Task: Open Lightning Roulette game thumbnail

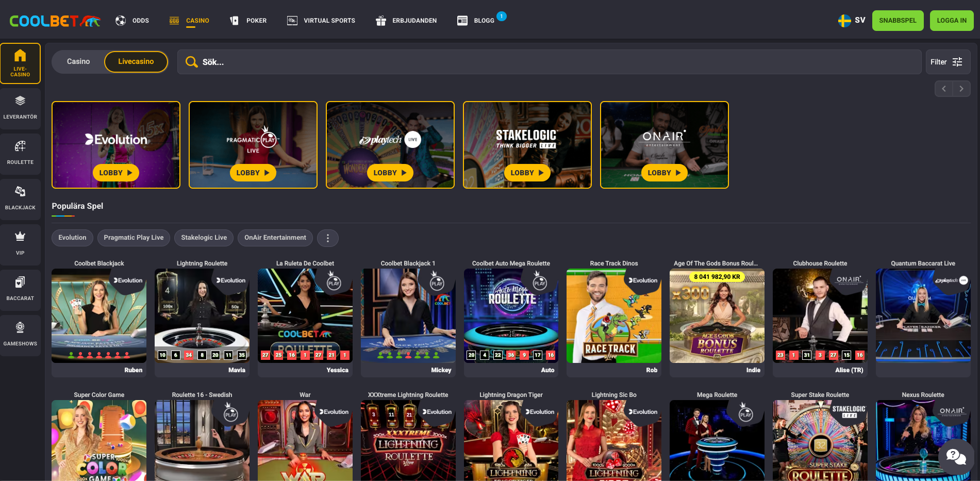Action: coord(202,316)
